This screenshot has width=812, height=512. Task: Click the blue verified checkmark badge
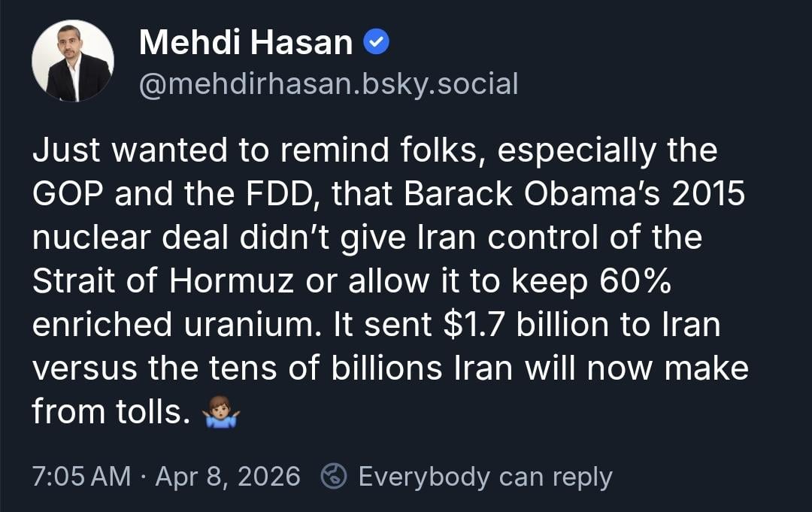pyautogui.click(x=377, y=44)
